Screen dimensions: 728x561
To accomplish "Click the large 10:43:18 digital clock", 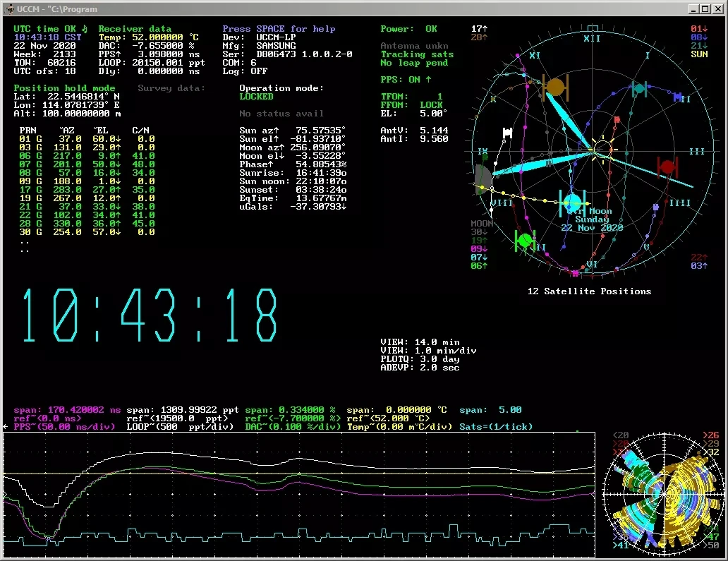I will coord(150,315).
